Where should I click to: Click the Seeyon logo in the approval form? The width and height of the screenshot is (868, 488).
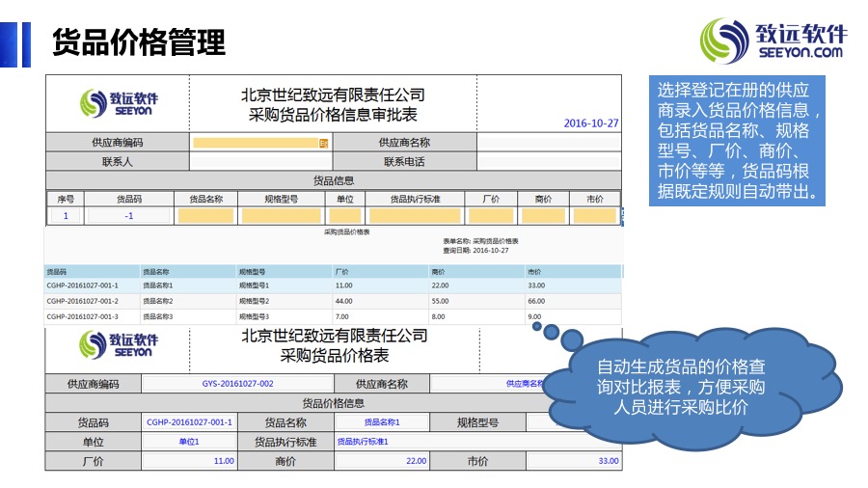click(x=119, y=103)
